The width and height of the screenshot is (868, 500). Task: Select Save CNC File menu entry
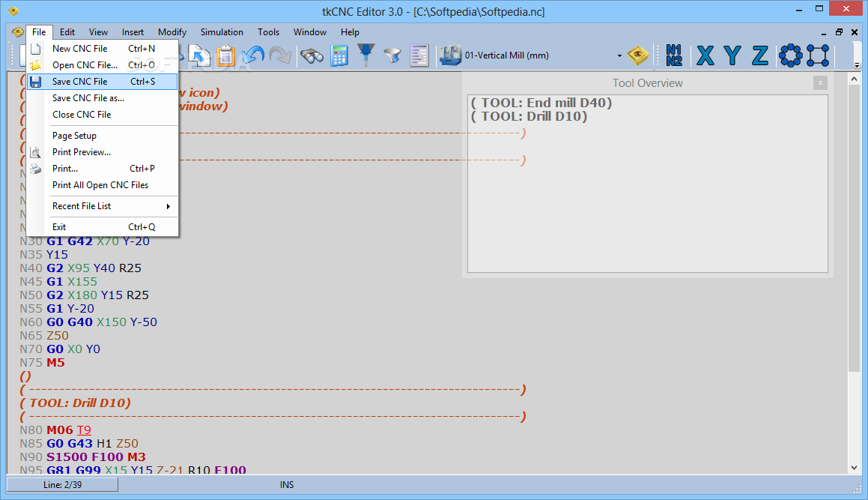coord(103,82)
